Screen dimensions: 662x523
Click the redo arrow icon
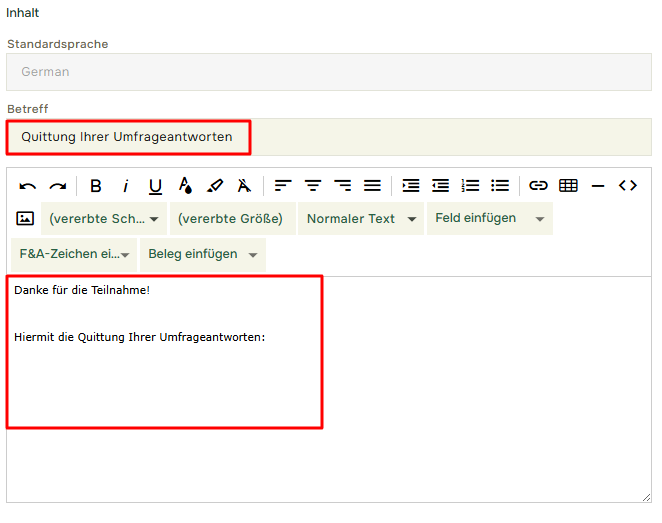pyautogui.click(x=58, y=186)
